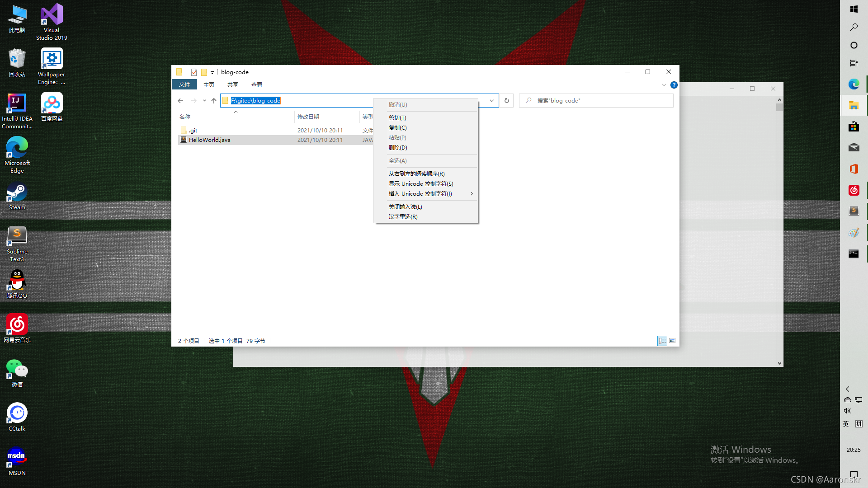
Task: Select the .git folder row
Action: point(276,130)
